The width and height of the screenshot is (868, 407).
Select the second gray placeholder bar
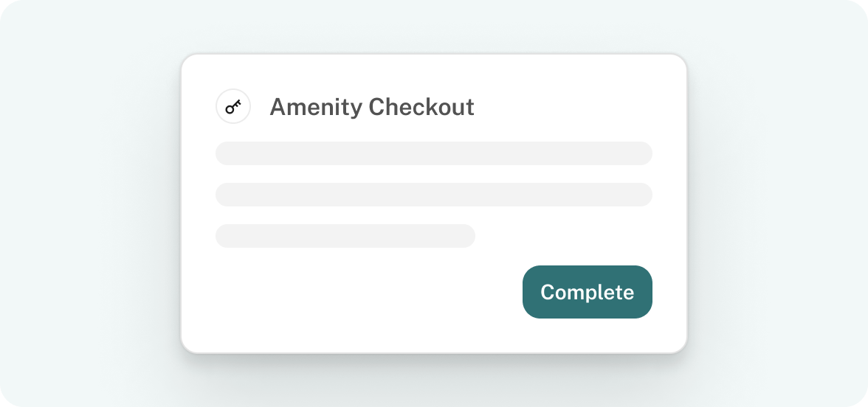coord(434,195)
